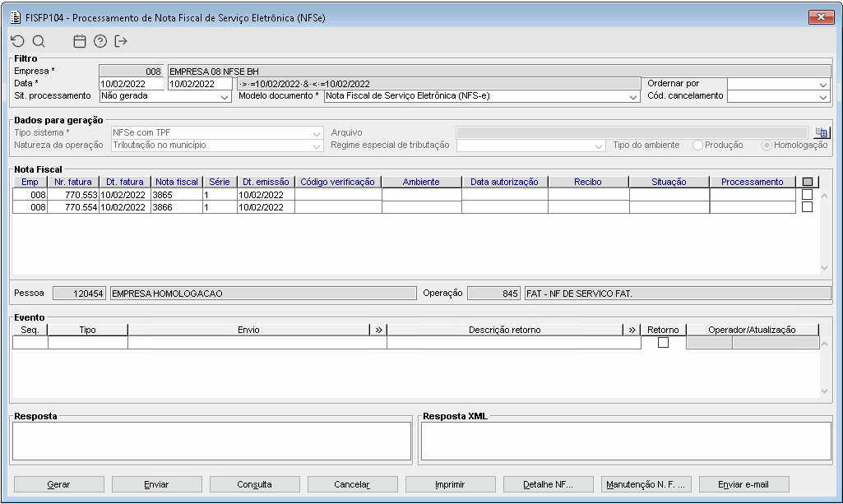Screen dimensions: 843x504
Task: Sort by Nr. fatura column header
Action: [73, 182]
